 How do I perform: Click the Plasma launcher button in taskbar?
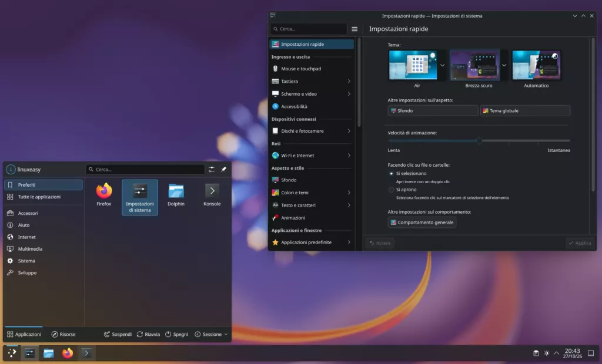pyautogui.click(x=12, y=353)
